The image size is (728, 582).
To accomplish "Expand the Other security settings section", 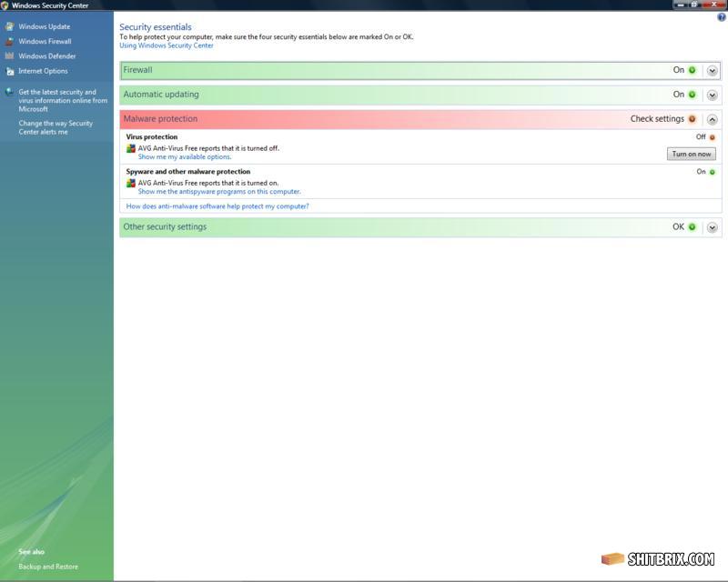I will (713, 227).
